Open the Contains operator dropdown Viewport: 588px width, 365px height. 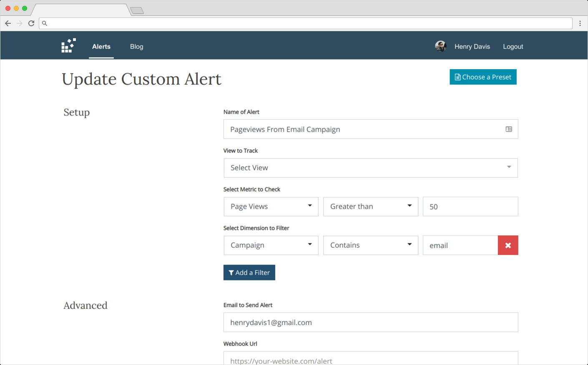point(371,245)
